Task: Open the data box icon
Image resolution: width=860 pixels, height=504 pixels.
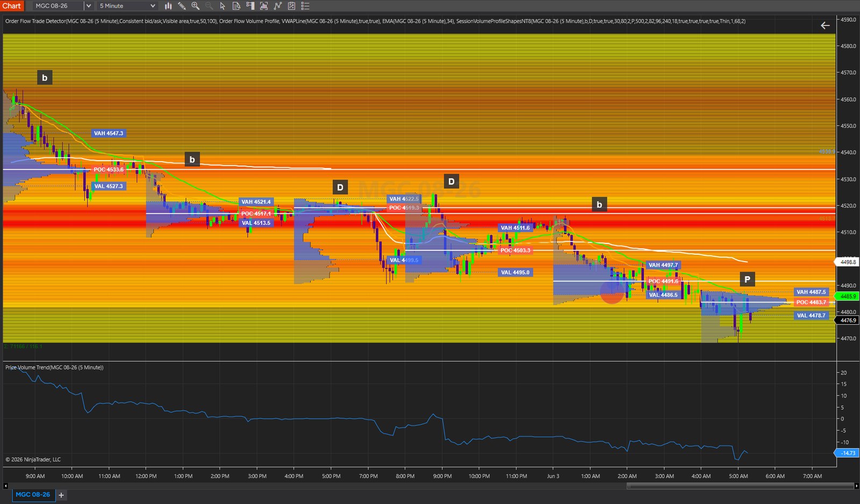Action: 236,6
